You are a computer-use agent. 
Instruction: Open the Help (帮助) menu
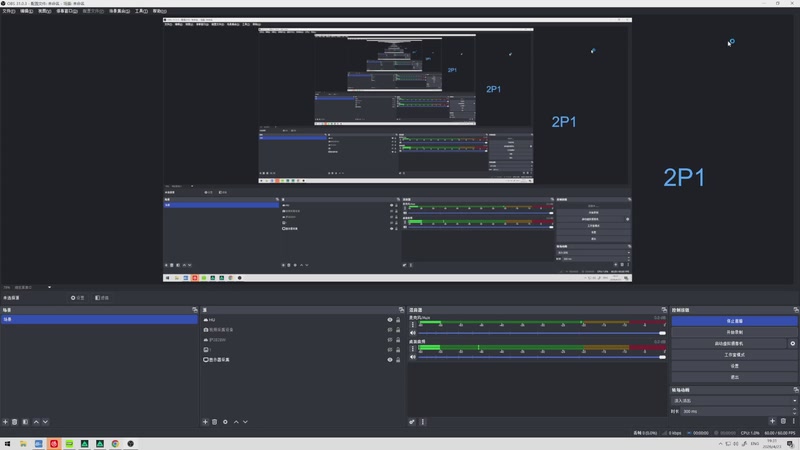[159, 11]
